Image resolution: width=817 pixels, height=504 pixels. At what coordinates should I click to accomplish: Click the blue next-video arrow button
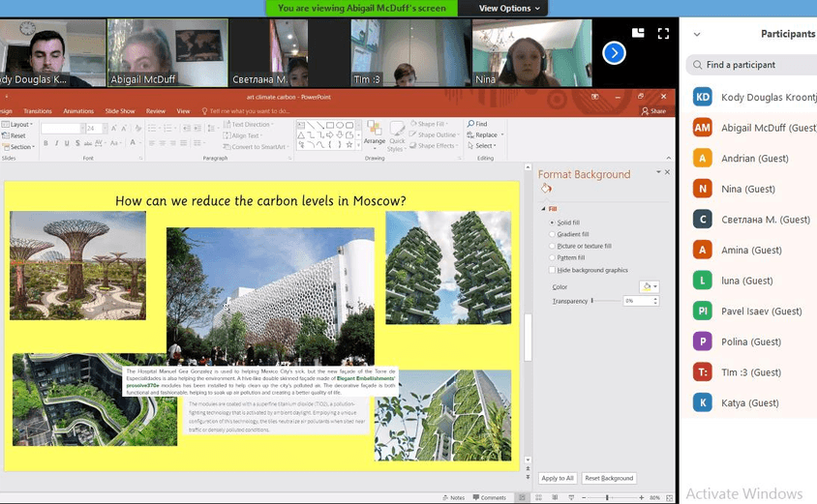click(x=614, y=54)
